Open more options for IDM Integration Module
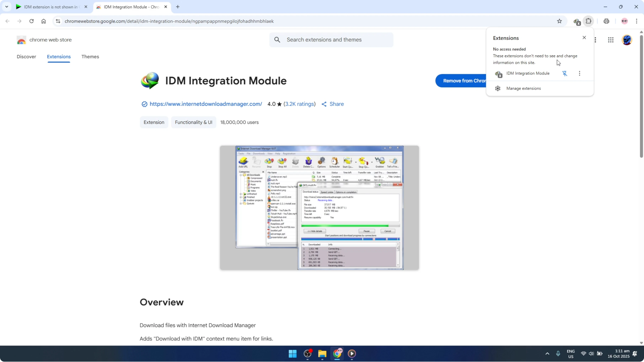This screenshot has width=644, height=362. (579, 73)
